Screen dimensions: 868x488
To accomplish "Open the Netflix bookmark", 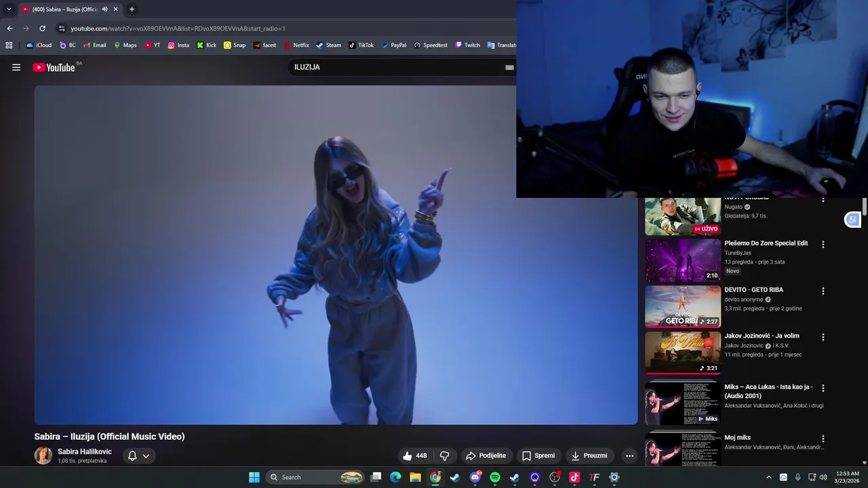I will coord(296,45).
